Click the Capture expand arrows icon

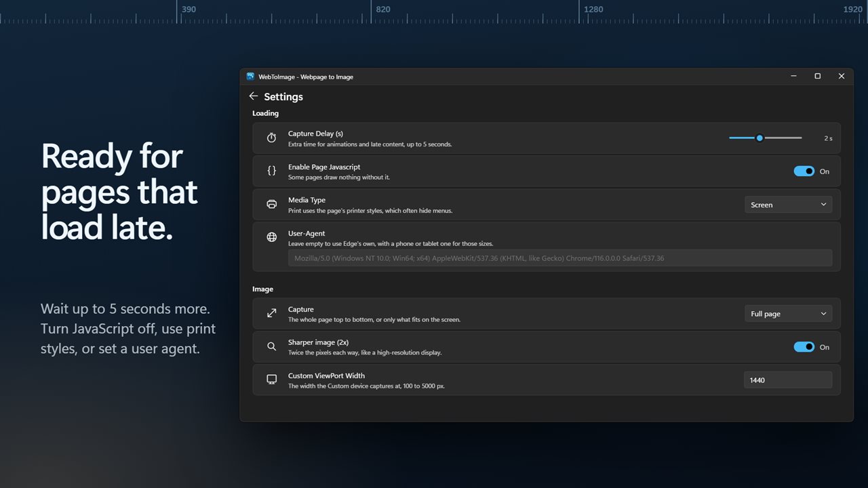271,313
